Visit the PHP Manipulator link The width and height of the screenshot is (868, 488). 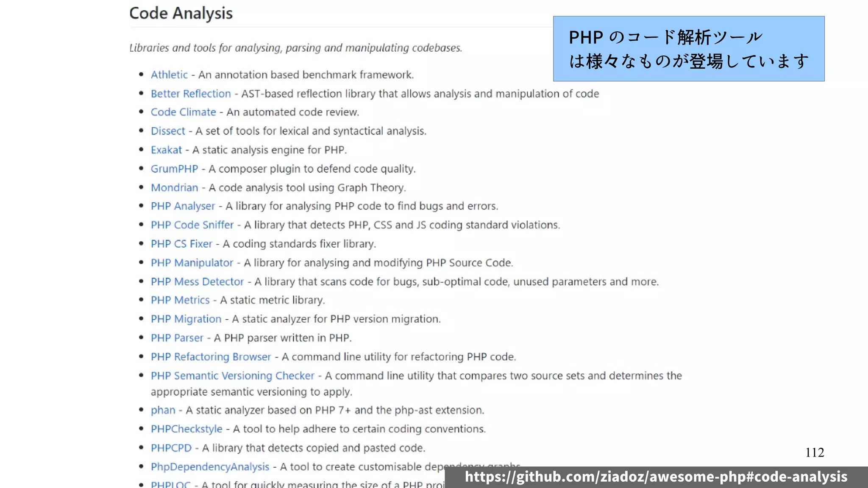pyautogui.click(x=192, y=263)
